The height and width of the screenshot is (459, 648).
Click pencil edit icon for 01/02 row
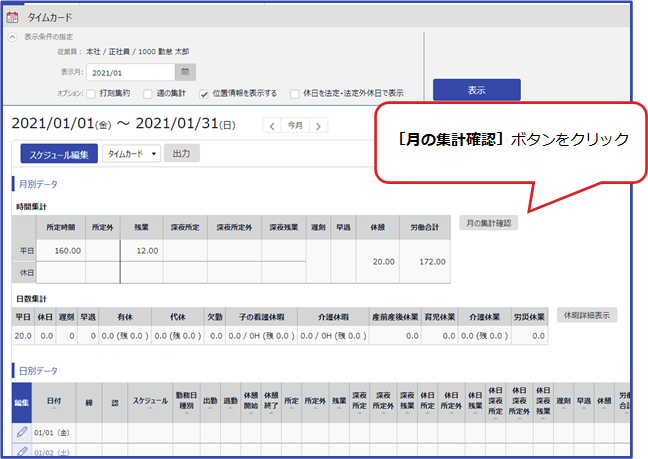point(22,452)
